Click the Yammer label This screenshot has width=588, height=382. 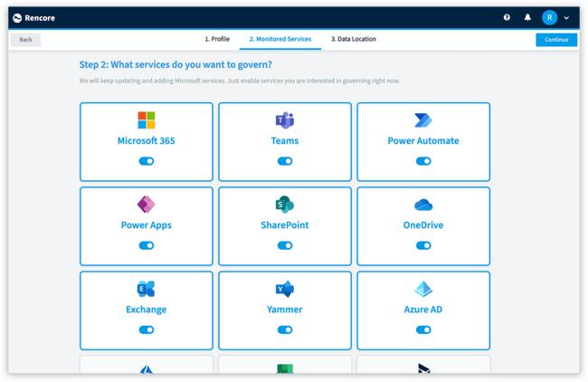tap(285, 310)
